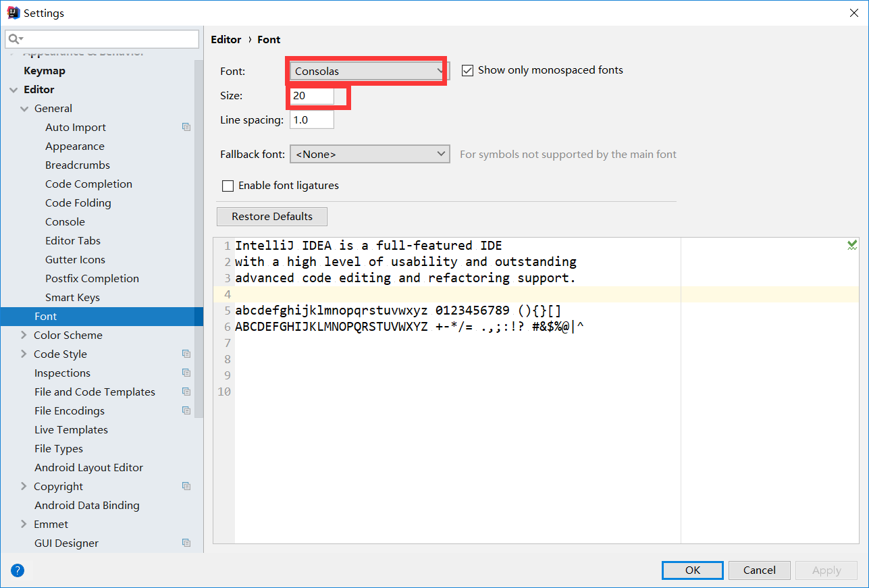Open the Breadcrumbs settings page
Viewport: 869px width, 588px height.
pyautogui.click(x=78, y=165)
